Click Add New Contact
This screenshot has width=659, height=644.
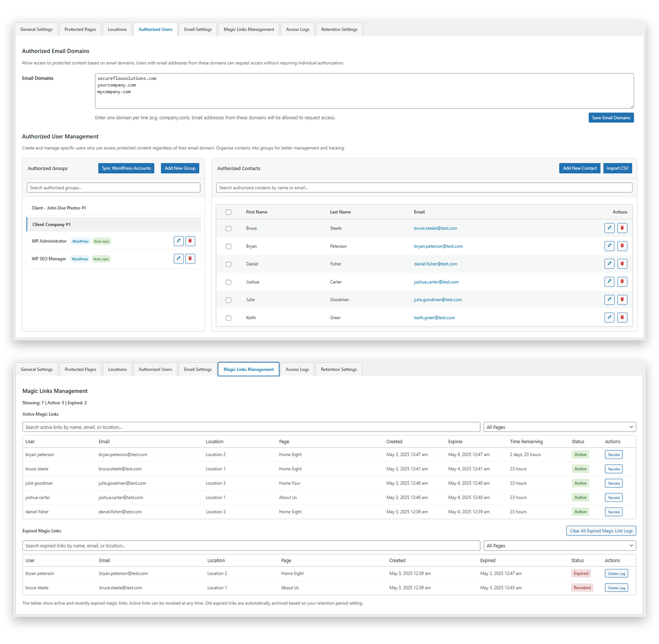point(579,168)
